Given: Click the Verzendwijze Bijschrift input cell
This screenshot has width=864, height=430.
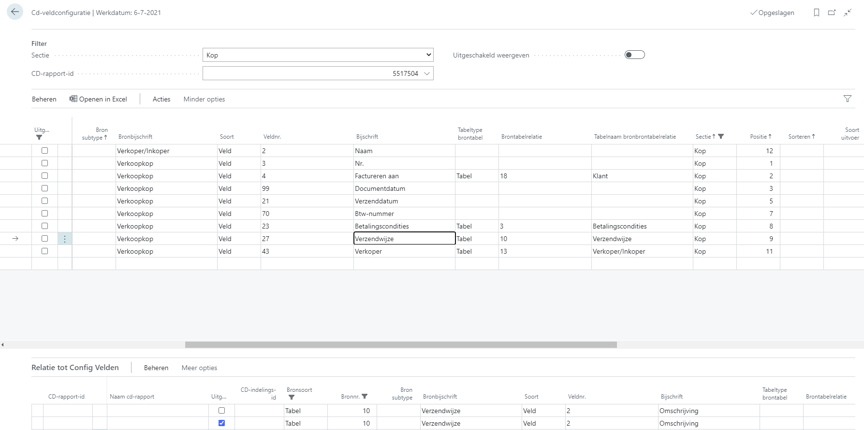Looking at the screenshot, I should coord(404,239).
